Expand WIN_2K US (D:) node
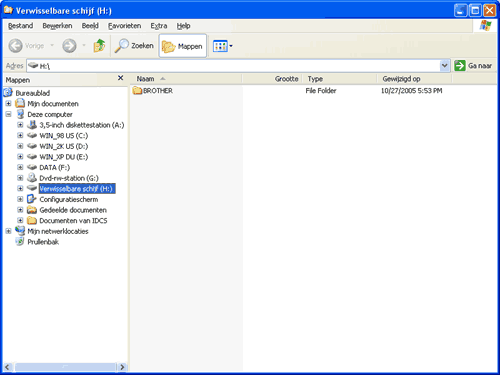 (20, 146)
